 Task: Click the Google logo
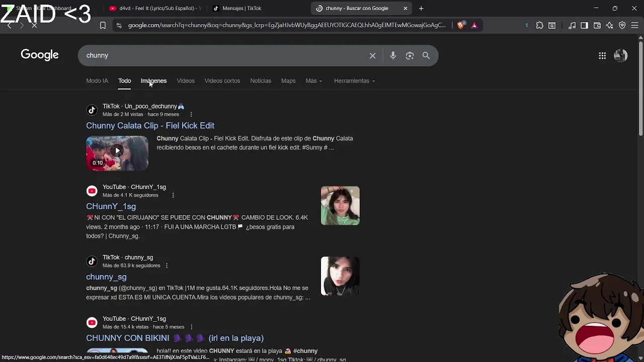[40, 55]
